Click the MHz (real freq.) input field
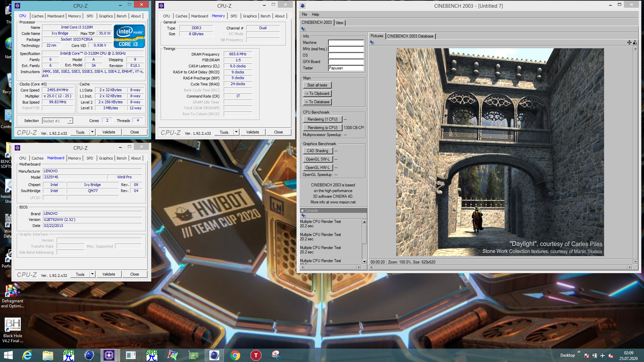This screenshot has height=362, width=644. pyautogui.click(x=346, y=49)
